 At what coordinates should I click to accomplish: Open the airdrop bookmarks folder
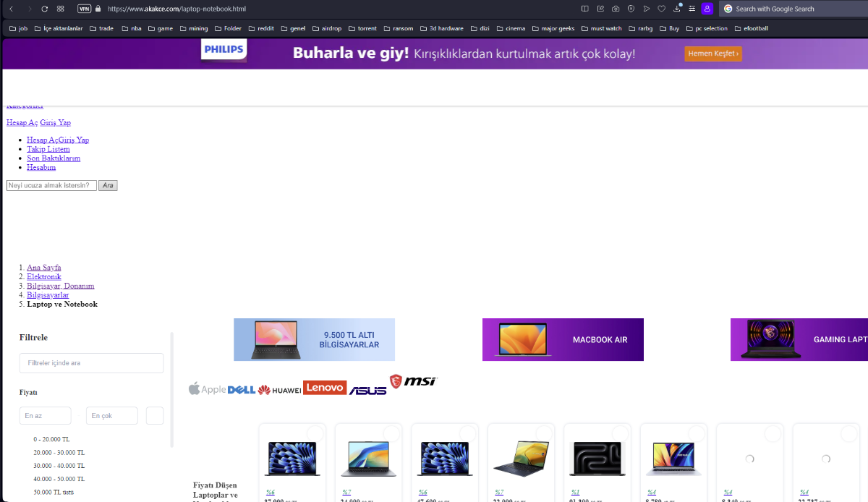pyautogui.click(x=327, y=28)
